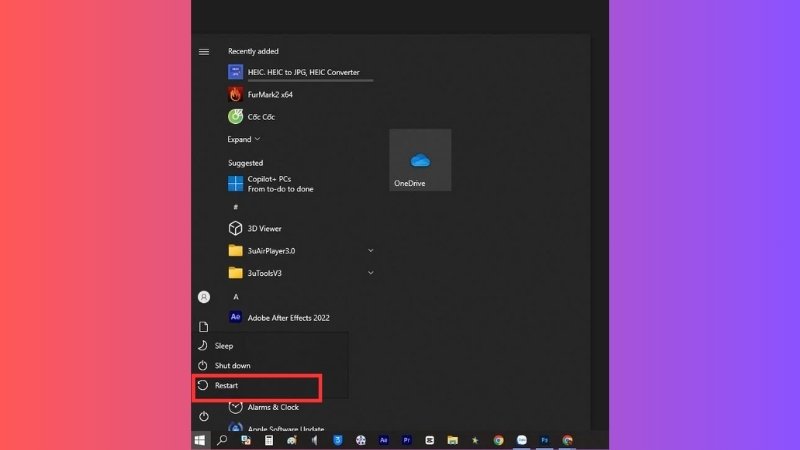Viewport: 800px width, 450px height.
Task: Open taskbar Search magnifier
Action: click(x=222, y=440)
